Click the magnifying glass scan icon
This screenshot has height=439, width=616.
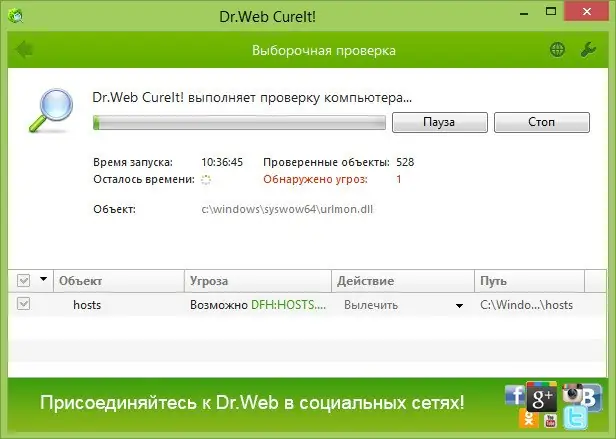(x=51, y=110)
